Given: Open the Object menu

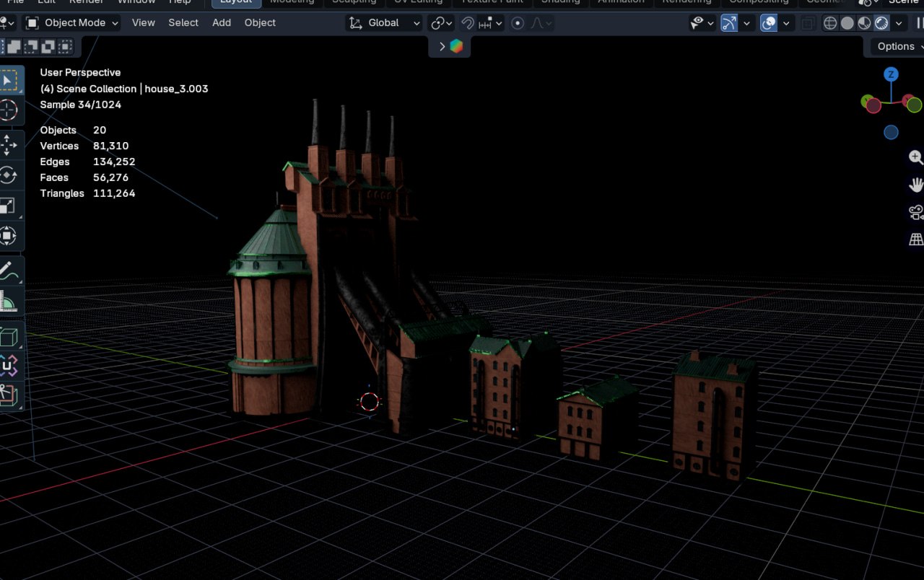Looking at the screenshot, I should tap(260, 23).
